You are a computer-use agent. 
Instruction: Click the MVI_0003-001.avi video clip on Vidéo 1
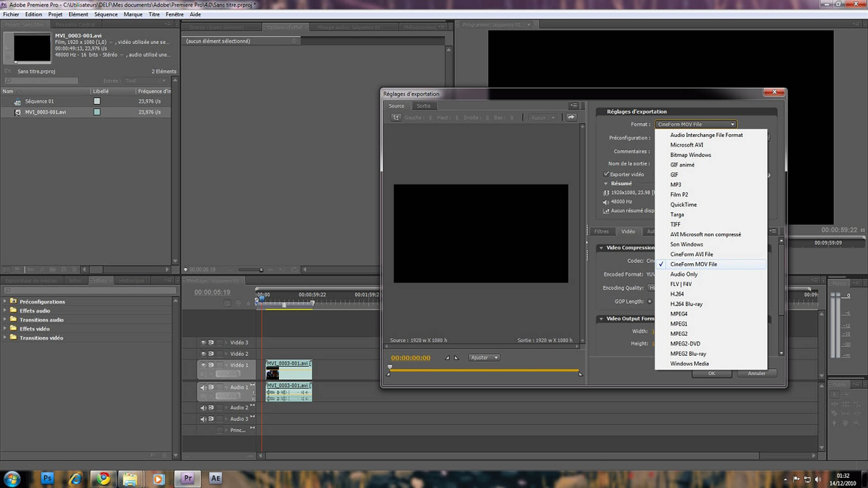tap(288, 370)
